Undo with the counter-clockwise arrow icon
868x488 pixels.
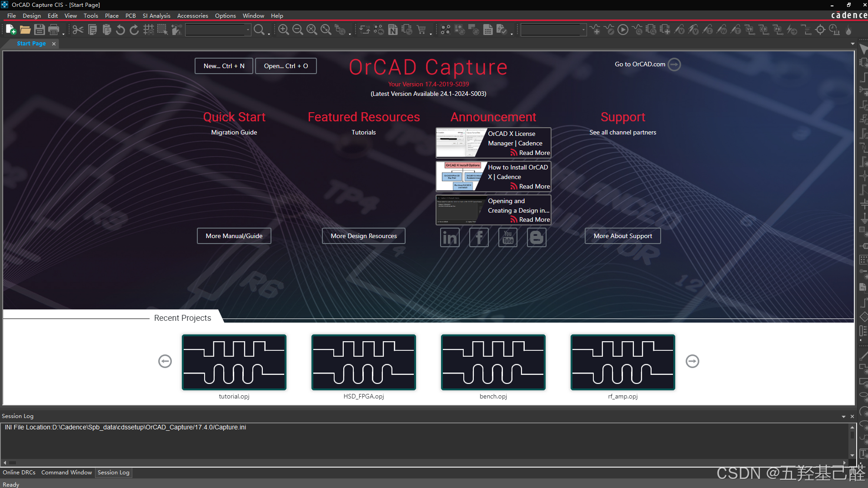point(120,30)
